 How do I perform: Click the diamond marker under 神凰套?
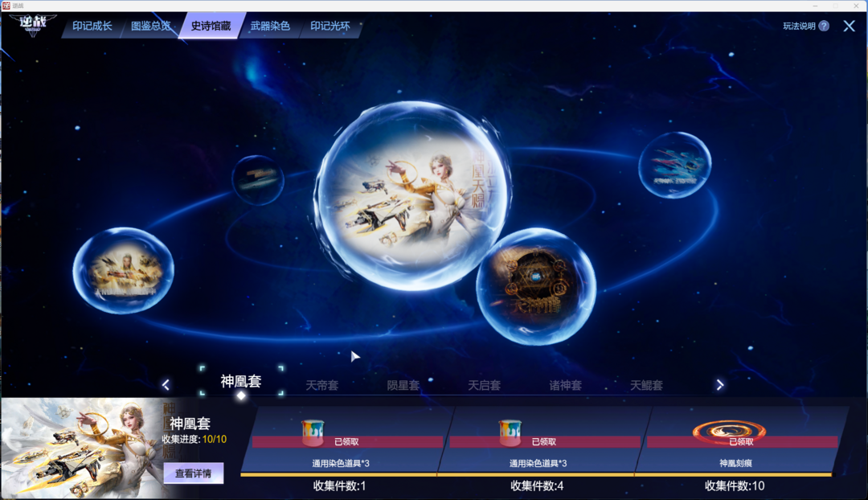tap(241, 396)
